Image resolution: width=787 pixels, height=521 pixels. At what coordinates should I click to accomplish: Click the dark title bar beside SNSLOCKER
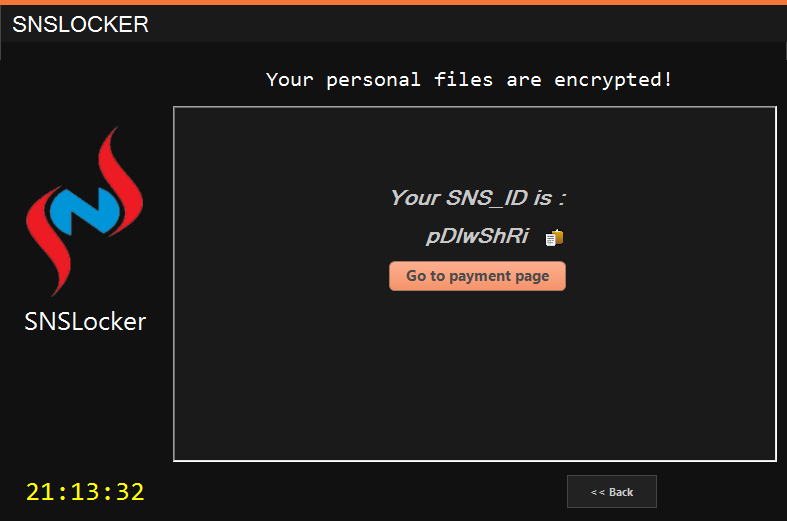(x=467, y=24)
